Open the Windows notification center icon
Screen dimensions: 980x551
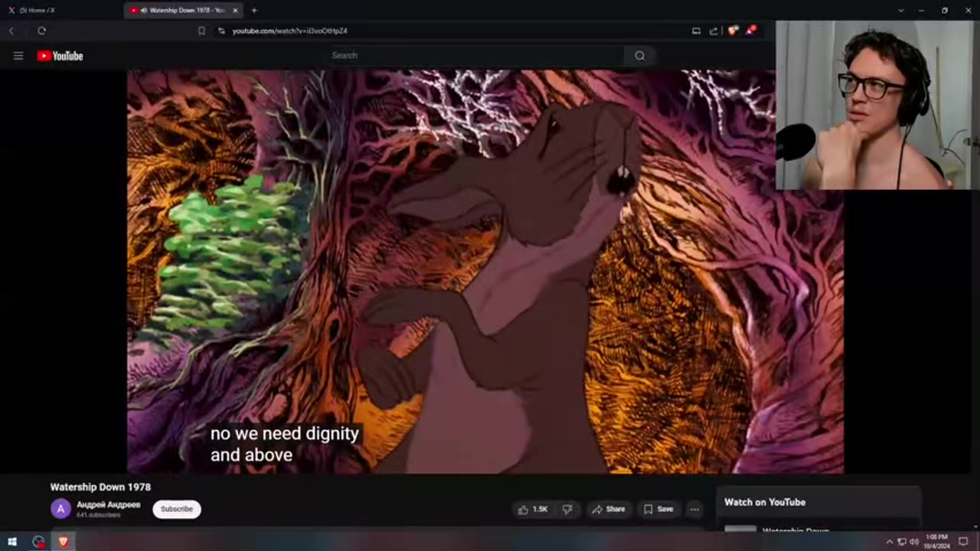coord(963,542)
